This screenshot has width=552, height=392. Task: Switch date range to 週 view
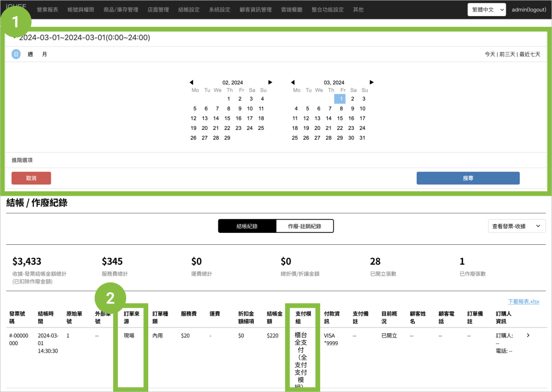[x=30, y=54]
